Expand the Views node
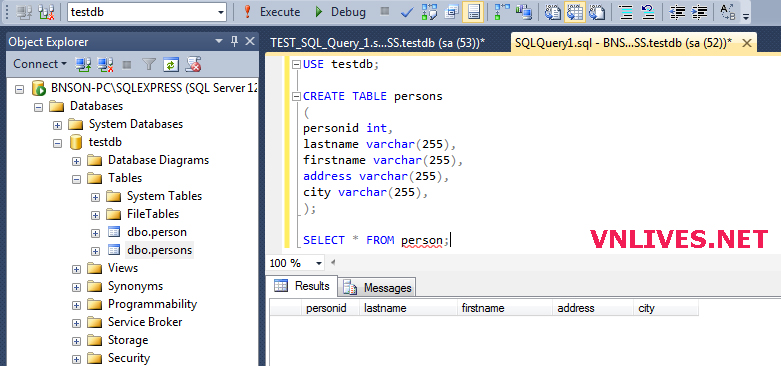 77,268
